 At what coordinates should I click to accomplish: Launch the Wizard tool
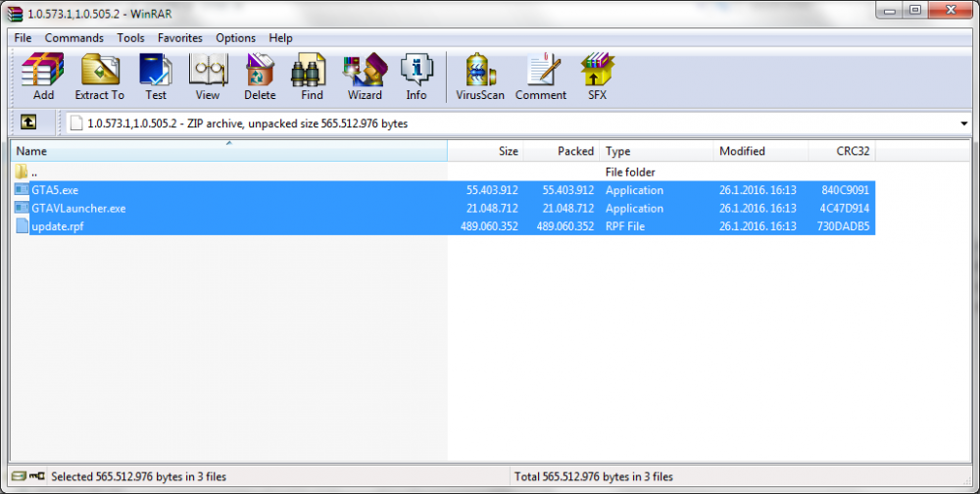[365, 76]
